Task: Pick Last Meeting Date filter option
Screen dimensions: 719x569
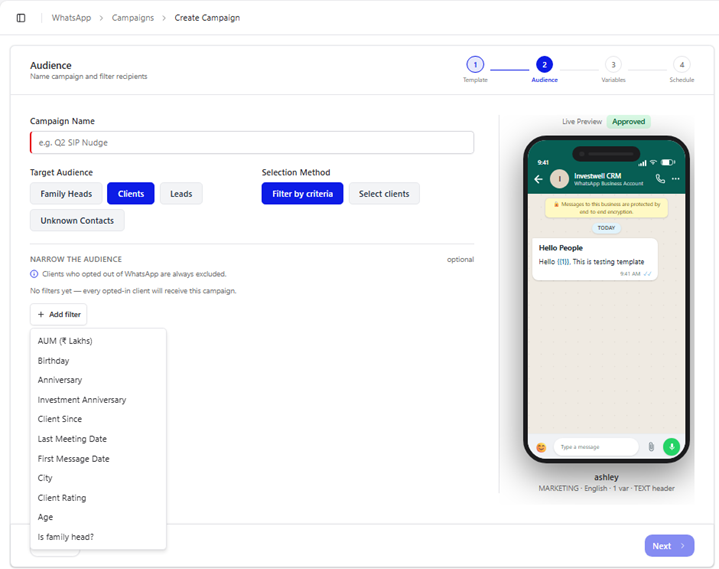Action: (98, 439)
